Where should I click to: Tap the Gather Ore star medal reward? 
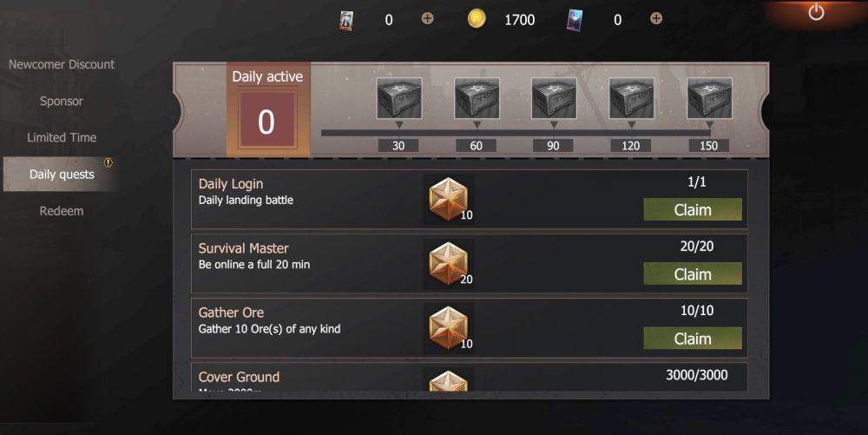[x=449, y=328]
